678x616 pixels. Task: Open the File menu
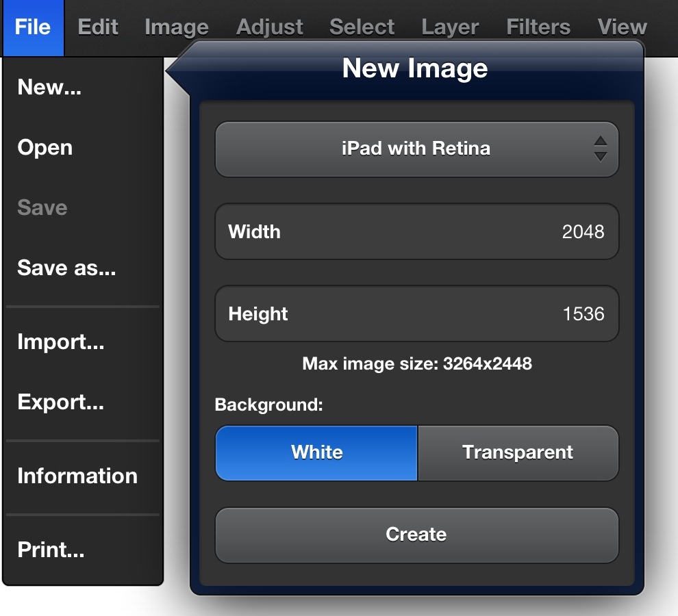[33, 27]
